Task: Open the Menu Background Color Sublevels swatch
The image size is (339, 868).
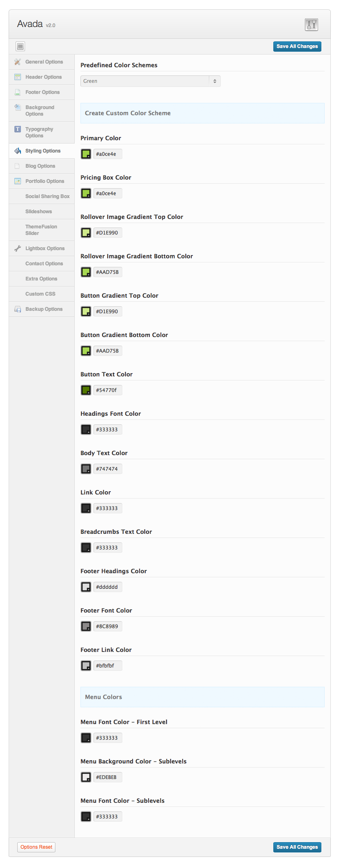Action: click(x=86, y=777)
